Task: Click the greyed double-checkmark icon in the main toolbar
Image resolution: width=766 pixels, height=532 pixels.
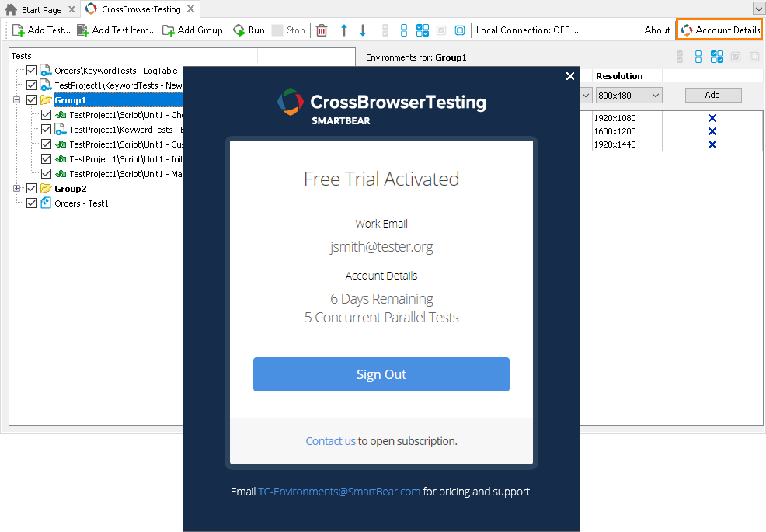Action: 385,30
